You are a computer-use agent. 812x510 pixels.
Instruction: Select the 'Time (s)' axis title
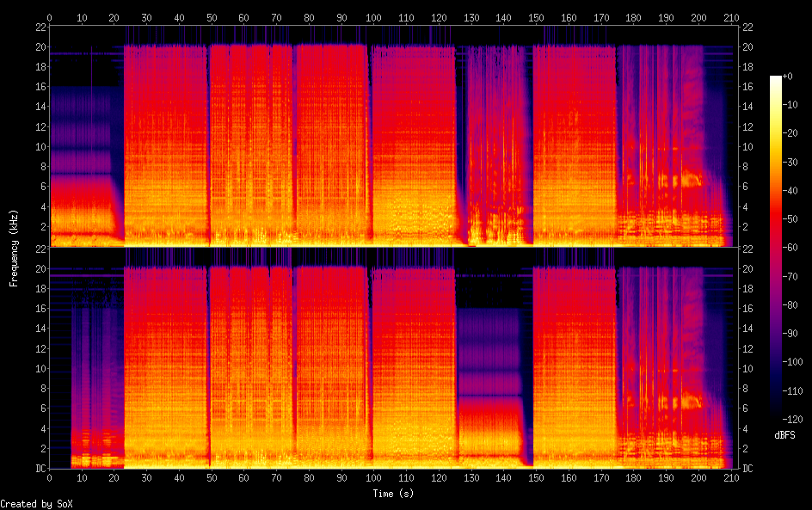(393, 494)
